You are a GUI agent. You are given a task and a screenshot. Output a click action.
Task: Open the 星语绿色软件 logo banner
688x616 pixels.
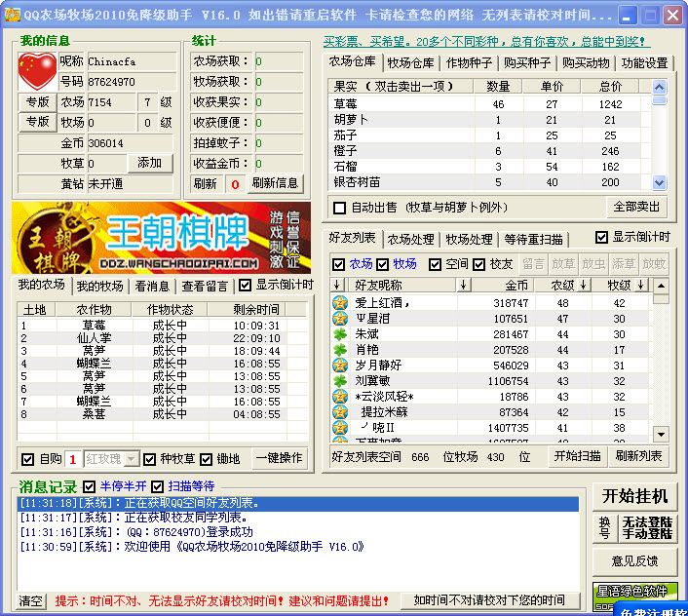coord(635,597)
